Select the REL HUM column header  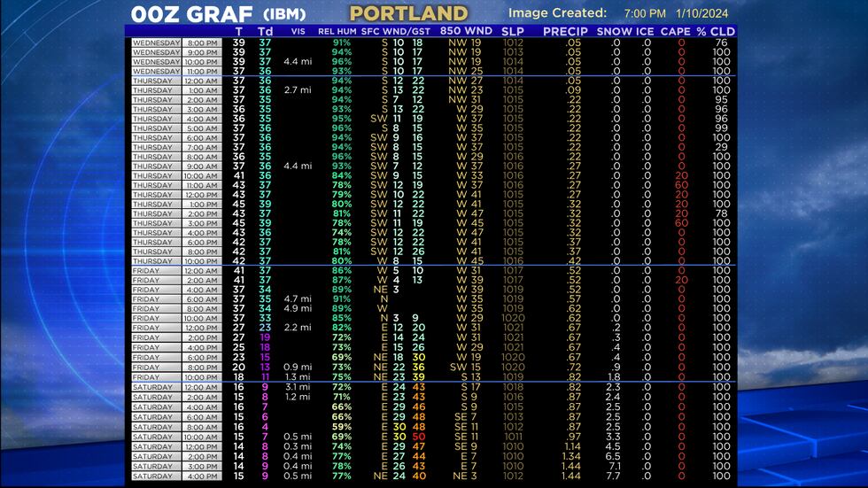pos(340,31)
